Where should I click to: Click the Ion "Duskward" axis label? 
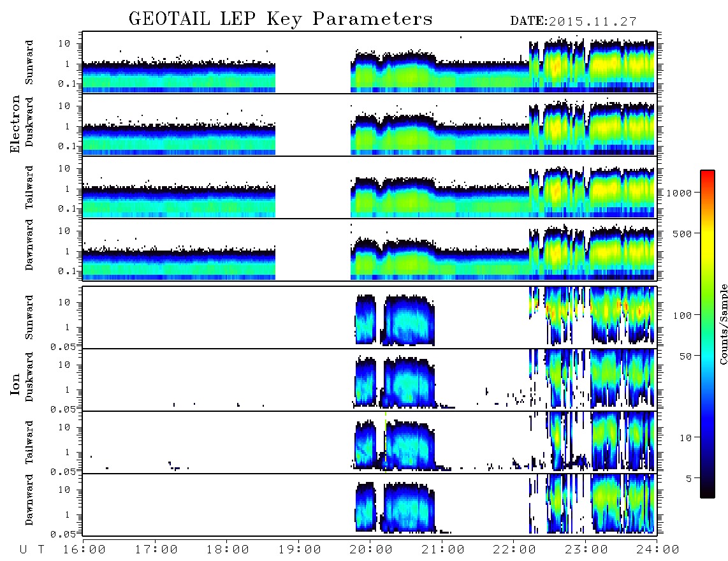click(x=29, y=377)
